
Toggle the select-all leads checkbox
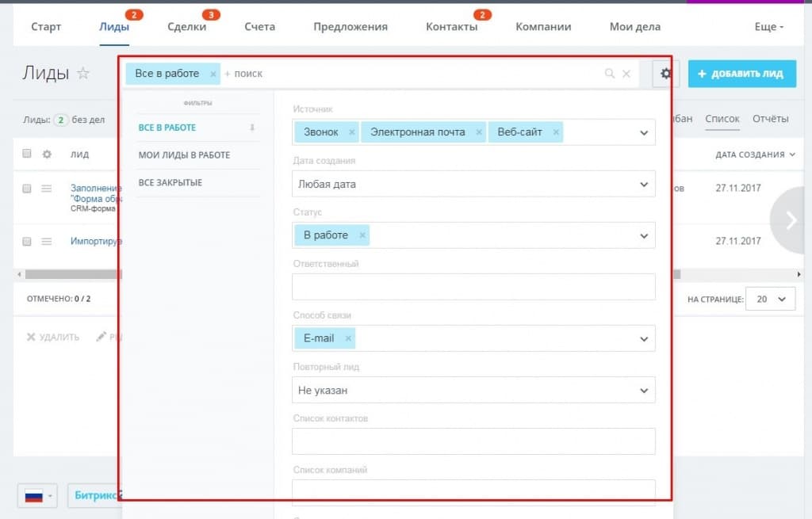pos(27,154)
